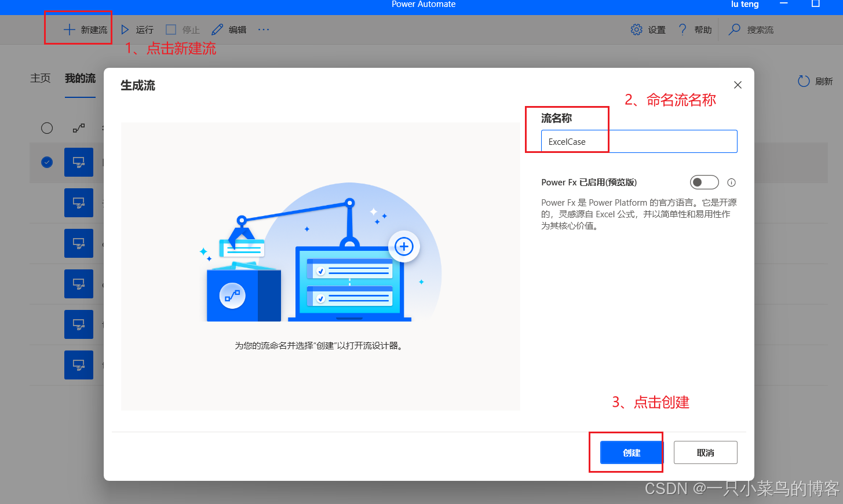Image resolution: width=843 pixels, height=504 pixels.
Task: Click the New flow (新建流) button
Action: pyautogui.click(x=85, y=30)
